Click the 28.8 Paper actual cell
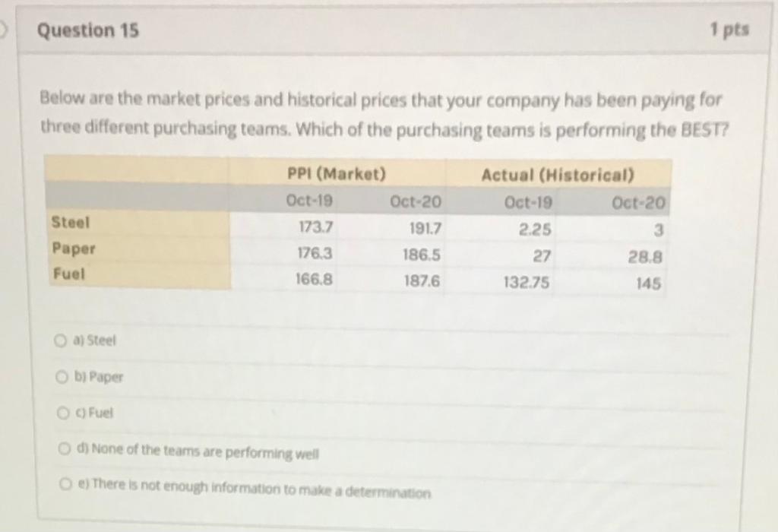The image size is (778, 532). (x=645, y=257)
